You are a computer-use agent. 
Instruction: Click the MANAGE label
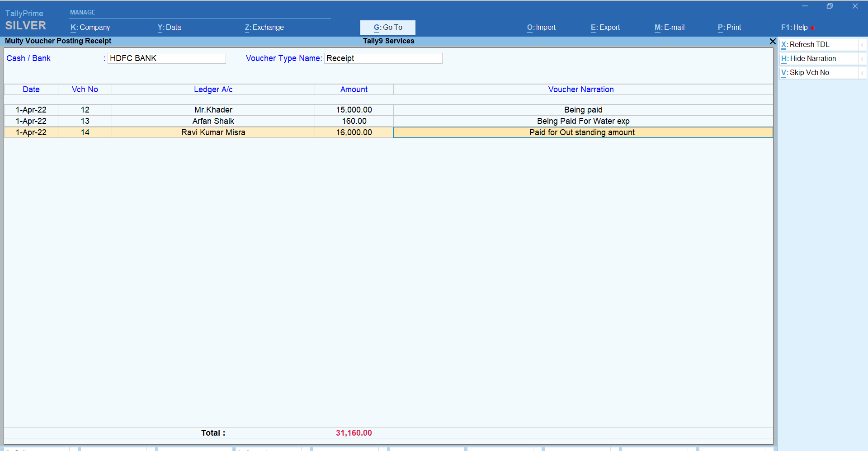click(83, 12)
